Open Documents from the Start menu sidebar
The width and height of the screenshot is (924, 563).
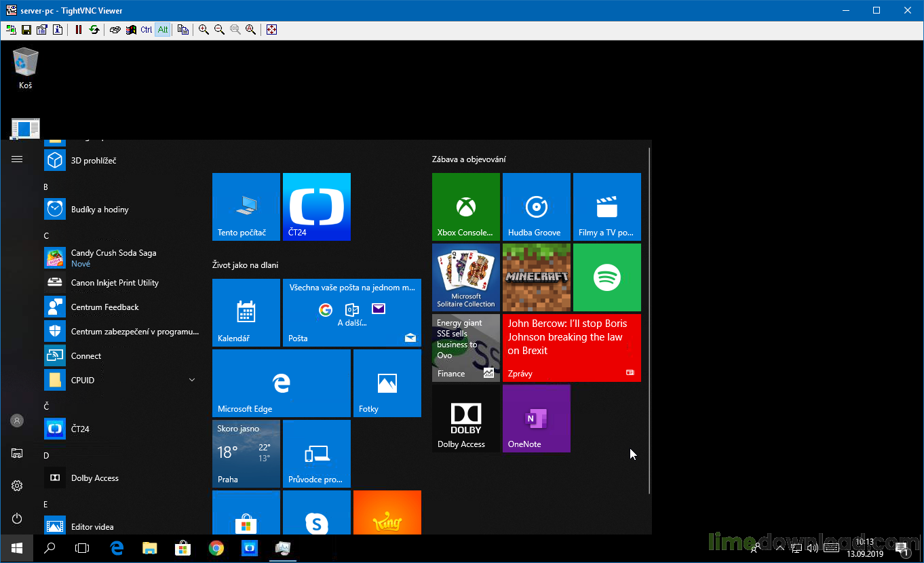17,453
